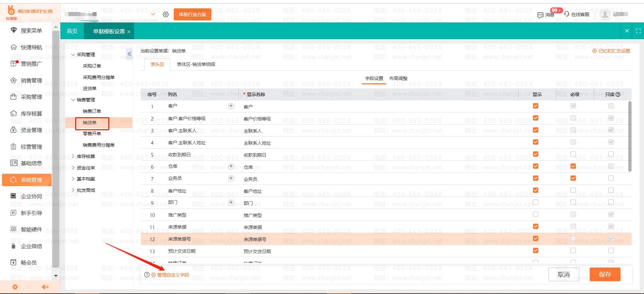Open 资金管理 money bag icon
The height and width of the screenshot is (294, 644).
pyautogui.click(x=13, y=130)
